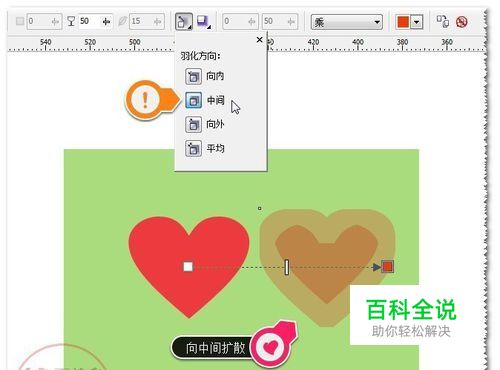Choose the 向内 option label
The width and height of the screenshot is (500, 370).
[x=215, y=76]
